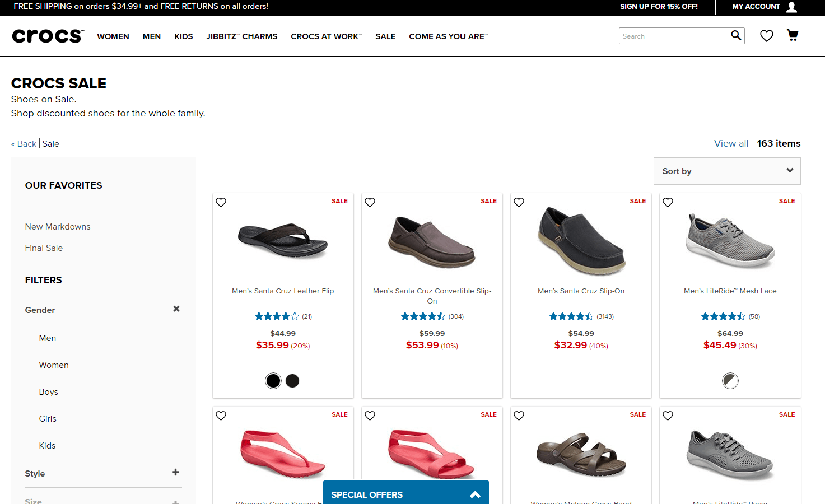
Task: Open the Crocs at Work menu
Action: pos(327,36)
